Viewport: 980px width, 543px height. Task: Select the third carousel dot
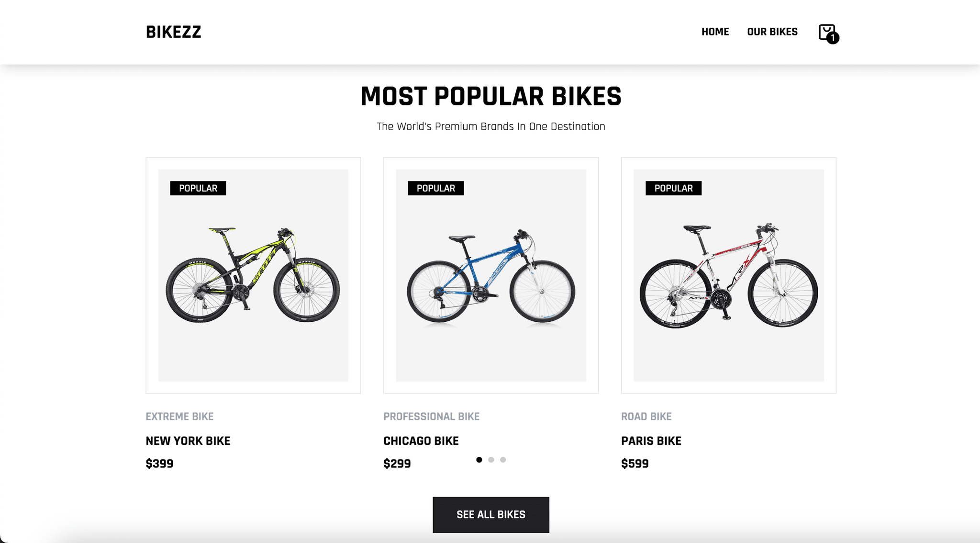[x=503, y=460]
